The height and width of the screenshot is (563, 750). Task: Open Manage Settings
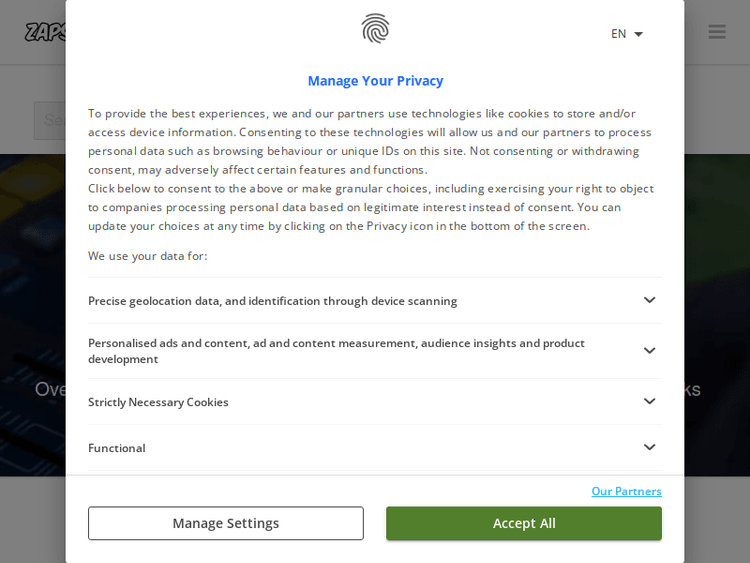point(225,523)
